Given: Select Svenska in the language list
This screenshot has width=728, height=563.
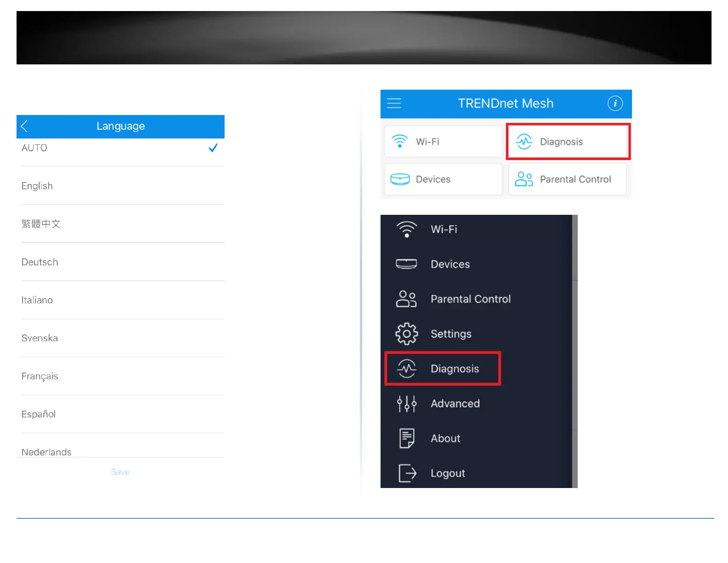Looking at the screenshot, I should pyautogui.click(x=120, y=338).
